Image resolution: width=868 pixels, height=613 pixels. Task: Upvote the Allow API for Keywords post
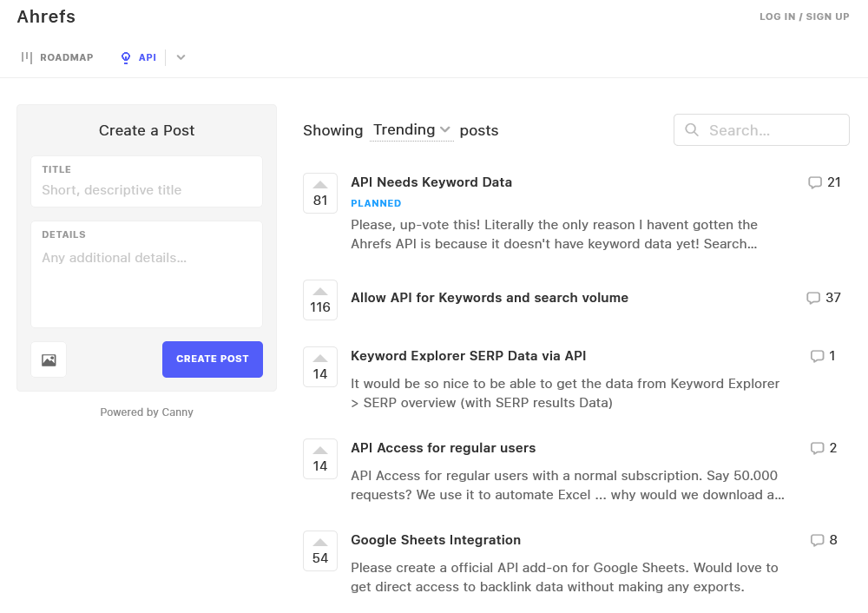(x=320, y=300)
